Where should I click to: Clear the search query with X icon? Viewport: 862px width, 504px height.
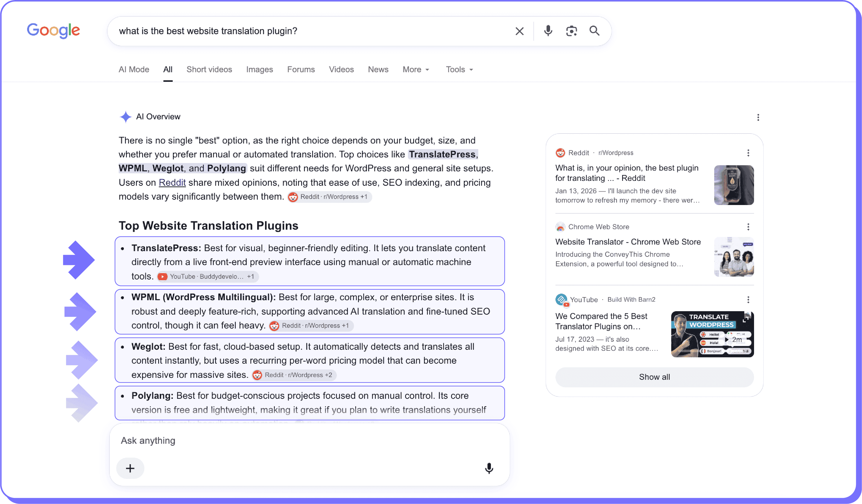point(519,31)
